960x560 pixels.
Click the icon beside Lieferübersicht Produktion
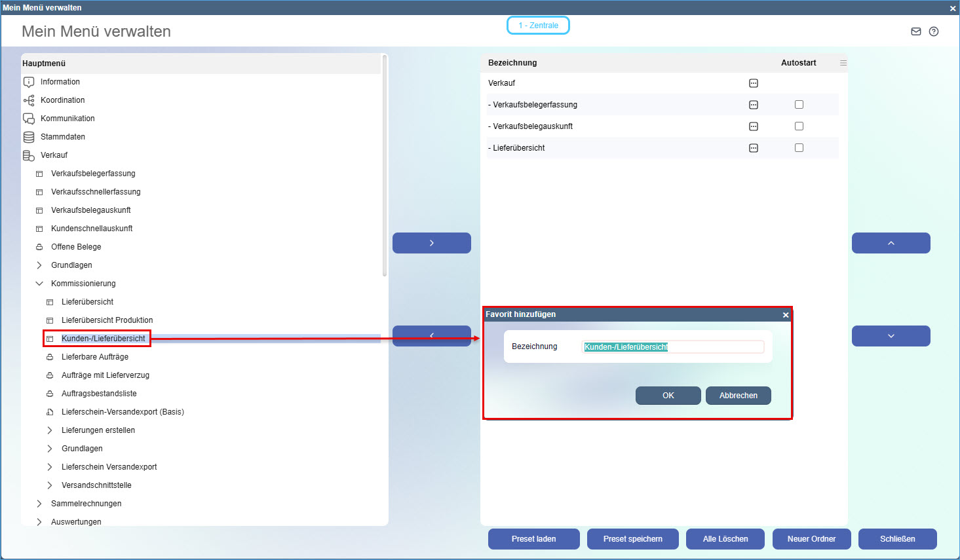pos(50,320)
